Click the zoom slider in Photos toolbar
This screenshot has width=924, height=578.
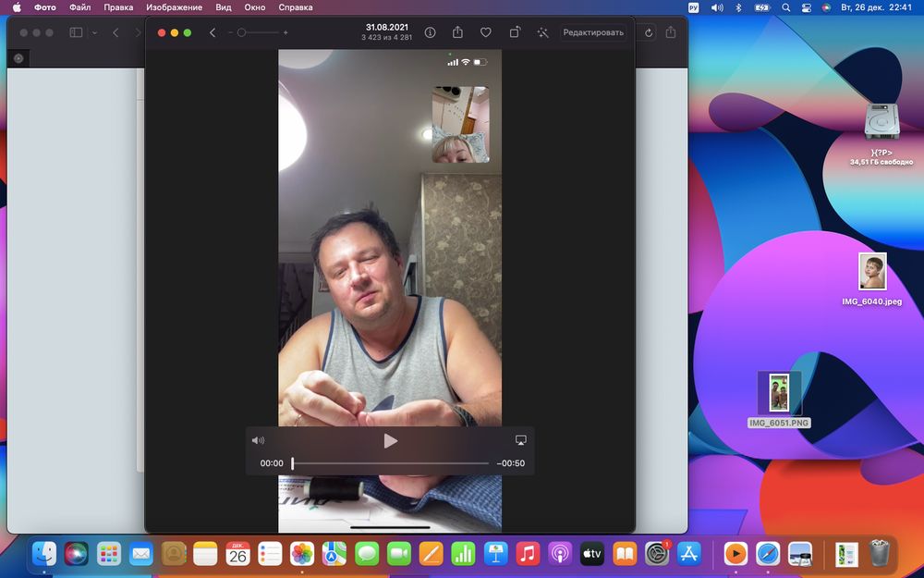[257, 32]
